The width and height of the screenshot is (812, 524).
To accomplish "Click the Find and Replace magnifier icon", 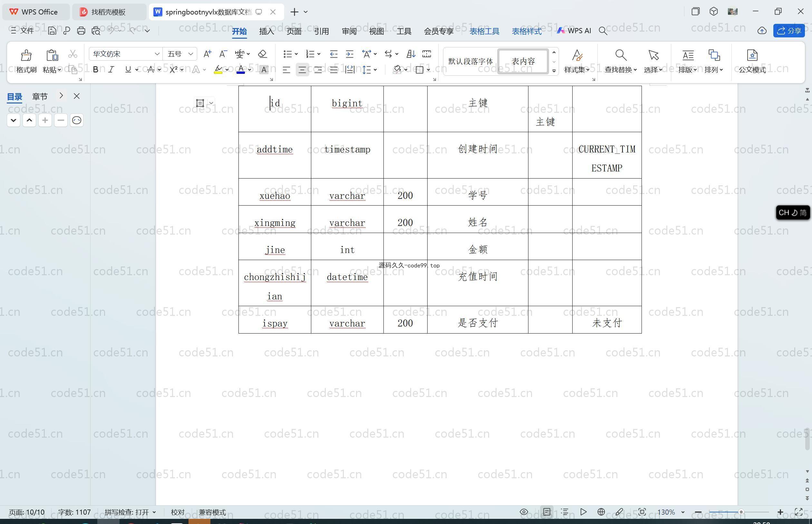I will click(621, 55).
